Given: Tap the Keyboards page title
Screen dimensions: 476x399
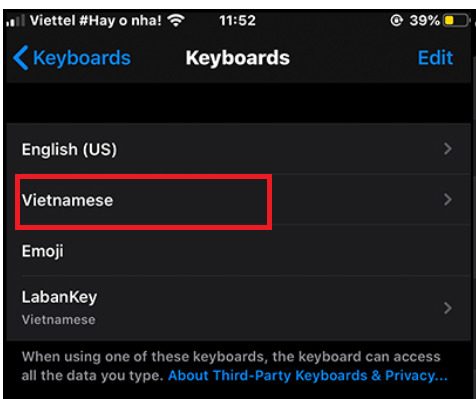Looking at the screenshot, I should click(238, 58).
